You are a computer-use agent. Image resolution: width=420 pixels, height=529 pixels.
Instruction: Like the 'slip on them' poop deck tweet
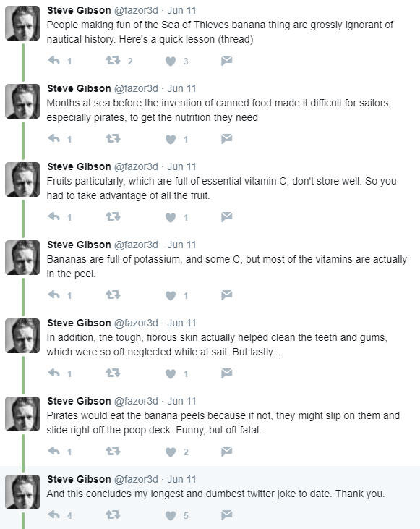pyautogui.click(x=171, y=452)
